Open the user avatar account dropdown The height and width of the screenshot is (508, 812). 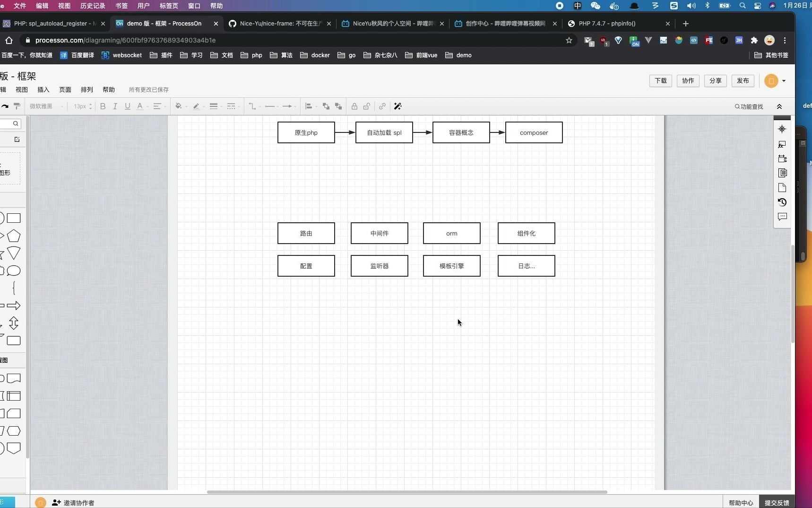click(775, 81)
